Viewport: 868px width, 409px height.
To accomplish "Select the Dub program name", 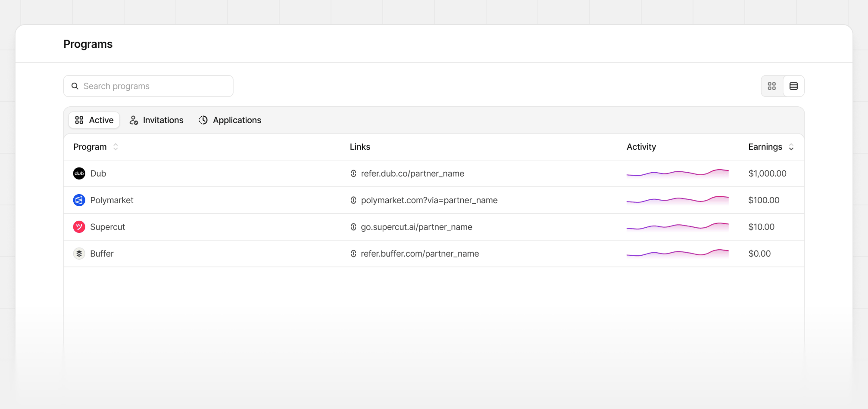I will (98, 174).
